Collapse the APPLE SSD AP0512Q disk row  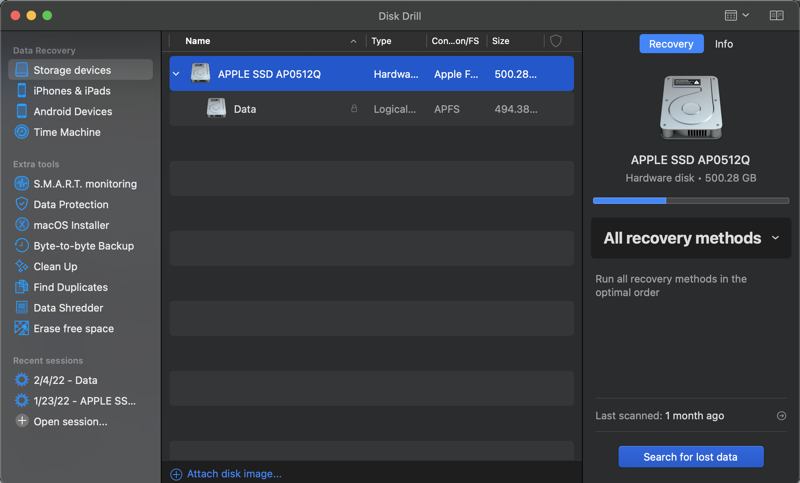coord(176,74)
